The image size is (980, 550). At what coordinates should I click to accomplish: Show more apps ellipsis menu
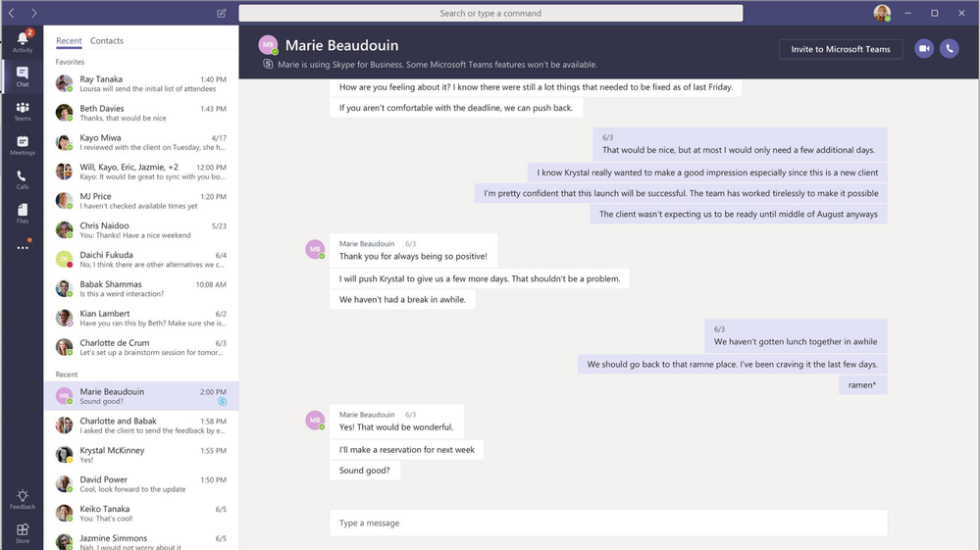(x=22, y=247)
